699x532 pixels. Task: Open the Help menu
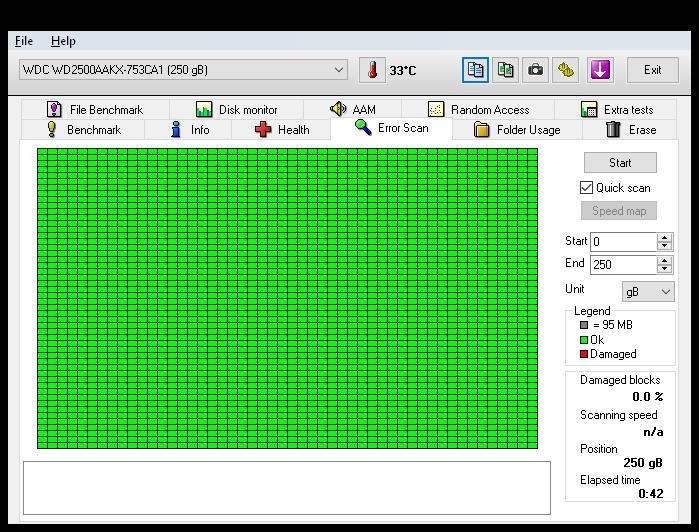(63, 41)
